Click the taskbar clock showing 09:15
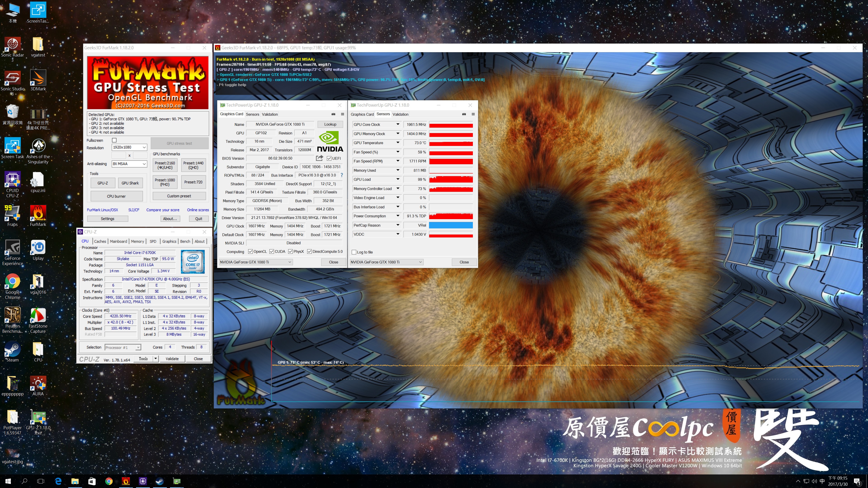Viewport: 868px width, 488px height. tap(838, 481)
